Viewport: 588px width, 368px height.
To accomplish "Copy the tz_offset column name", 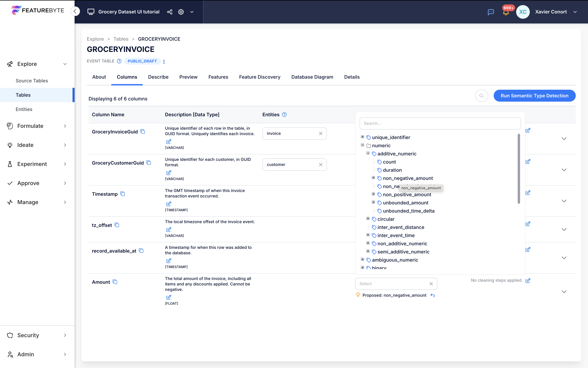I will pyautogui.click(x=117, y=225).
